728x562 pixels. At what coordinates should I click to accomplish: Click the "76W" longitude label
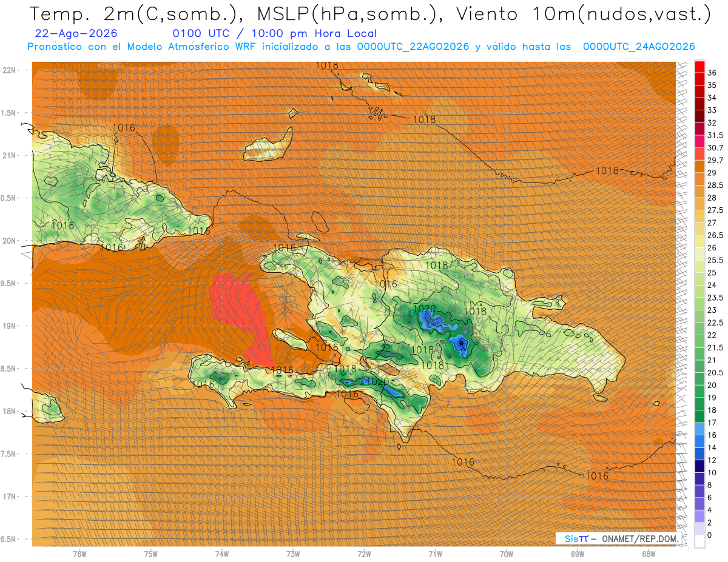click(x=79, y=554)
